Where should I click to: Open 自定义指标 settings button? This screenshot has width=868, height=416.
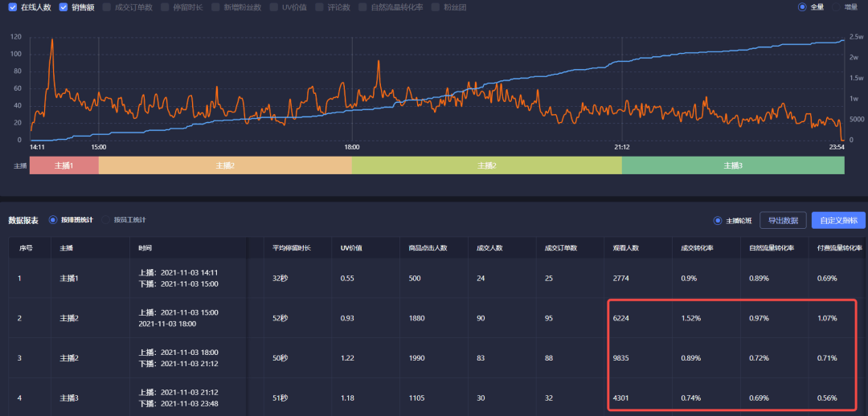(x=838, y=220)
